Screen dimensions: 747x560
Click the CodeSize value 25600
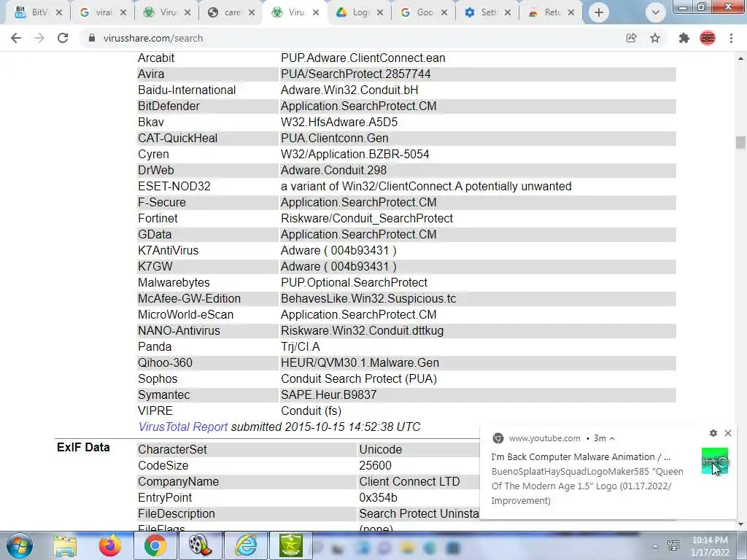376,465
